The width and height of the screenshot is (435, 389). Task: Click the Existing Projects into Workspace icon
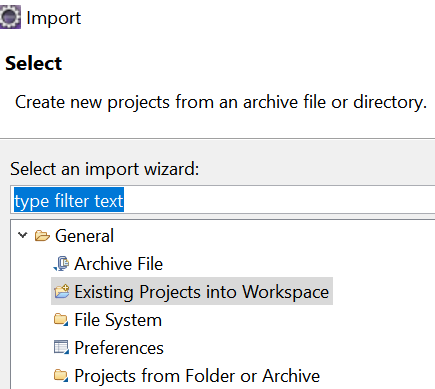coord(62,291)
